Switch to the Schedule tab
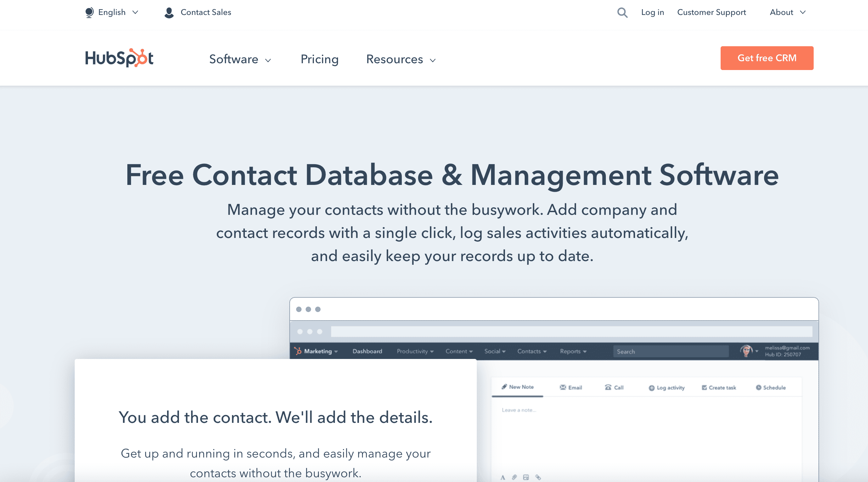868x482 pixels. [x=771, y=388]
